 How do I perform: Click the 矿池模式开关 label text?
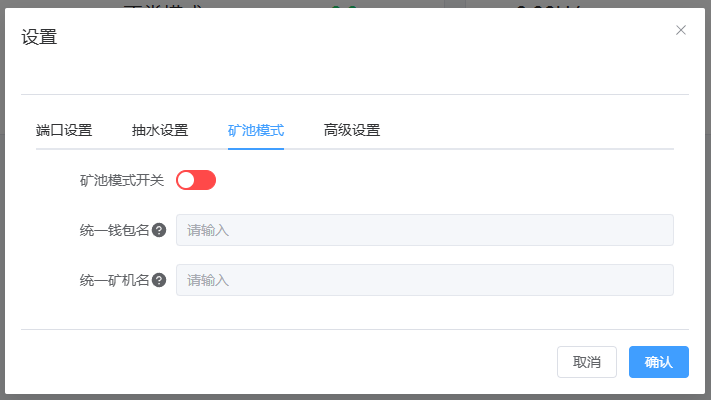tap(121, 180)
